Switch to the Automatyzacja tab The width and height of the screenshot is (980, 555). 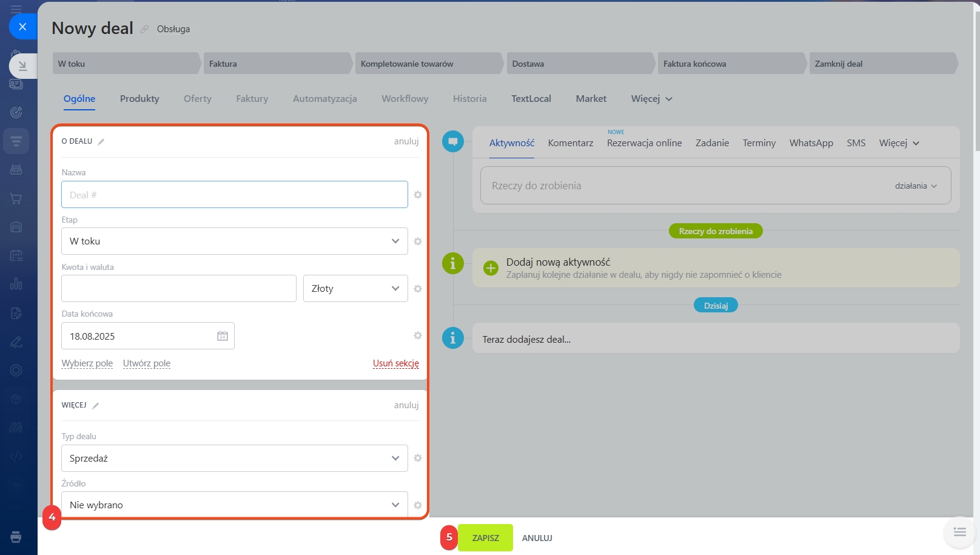pos(325,99)
